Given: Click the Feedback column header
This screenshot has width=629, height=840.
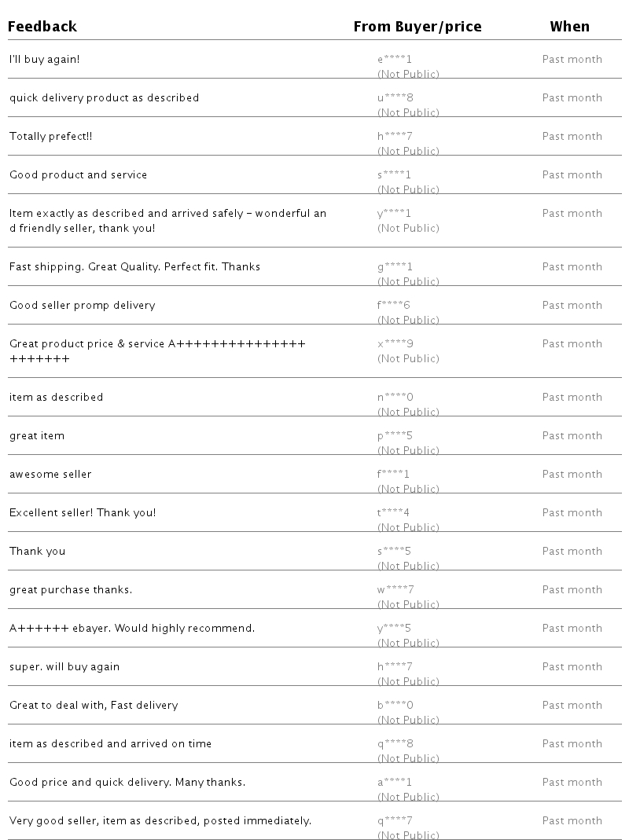Looking at the screenshot, I should [42, 27].
